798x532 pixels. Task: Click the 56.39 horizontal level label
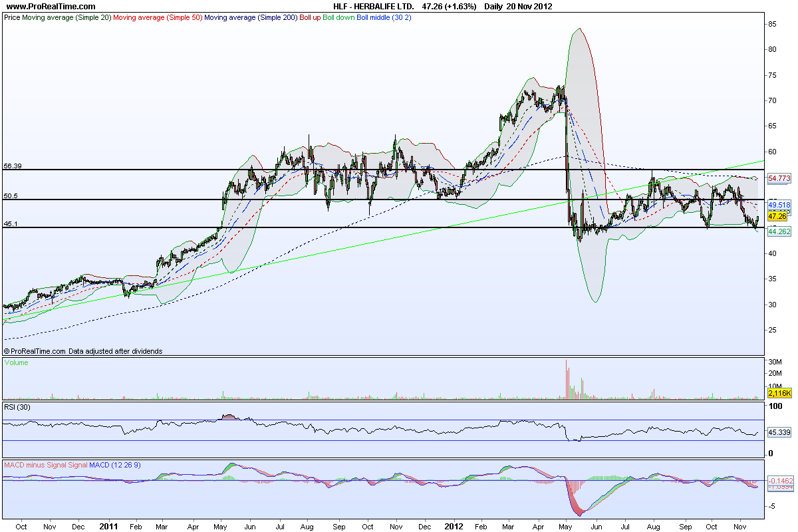13,166
